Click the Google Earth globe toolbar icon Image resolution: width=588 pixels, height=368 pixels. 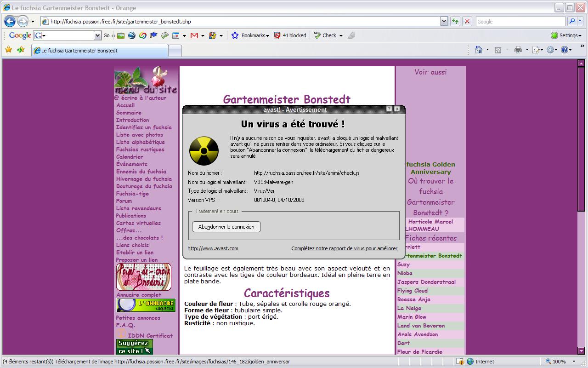[x=132, y=35]
